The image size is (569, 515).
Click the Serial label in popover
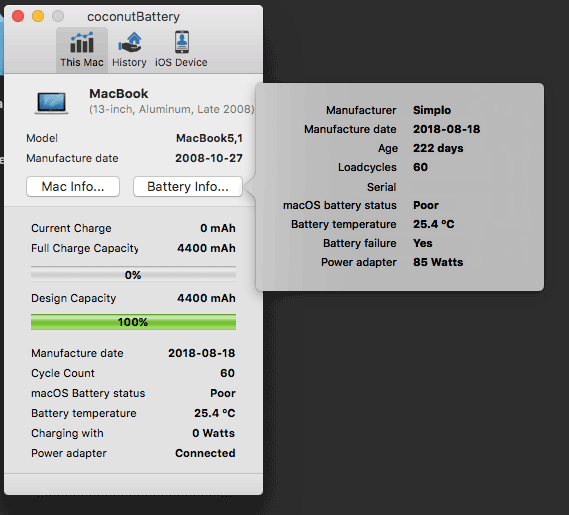(381, 187)
